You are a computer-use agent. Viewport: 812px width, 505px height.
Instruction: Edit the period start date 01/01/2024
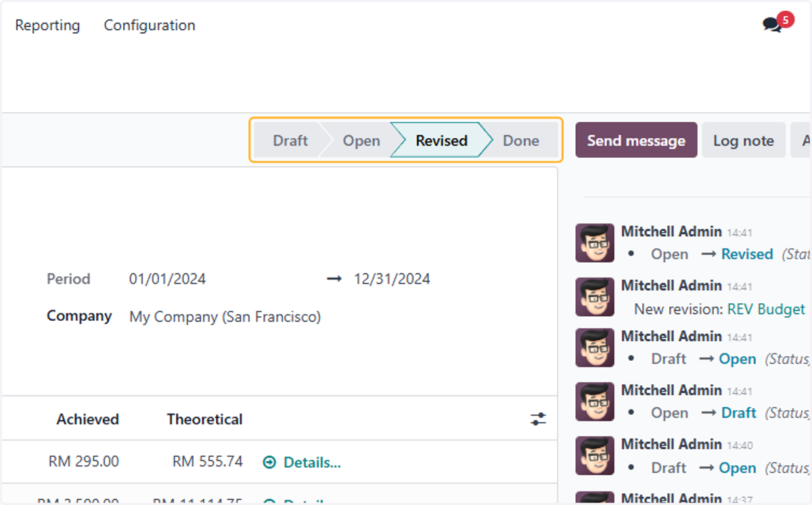(168, 279)
